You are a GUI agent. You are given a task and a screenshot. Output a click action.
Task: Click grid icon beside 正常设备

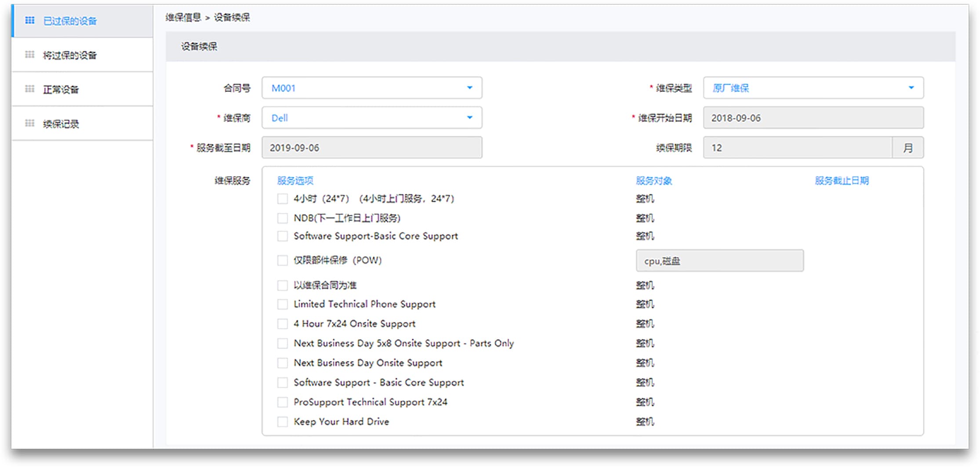click(29, 89)
